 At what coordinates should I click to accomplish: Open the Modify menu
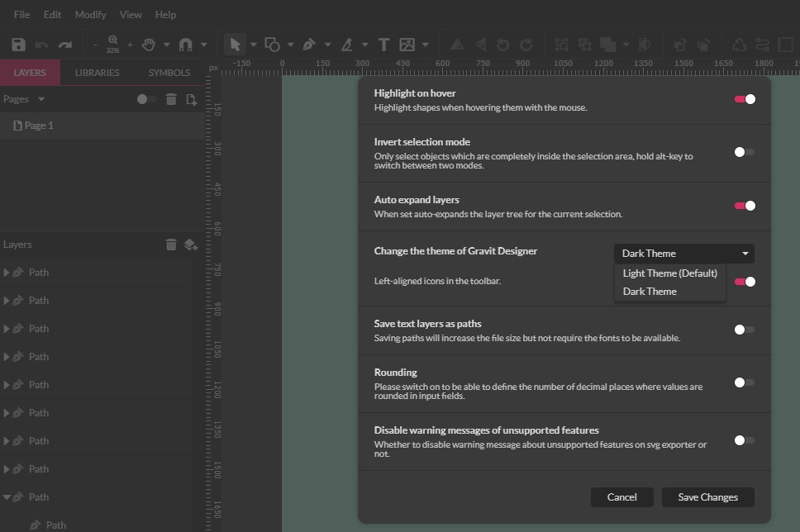(90, 14)
